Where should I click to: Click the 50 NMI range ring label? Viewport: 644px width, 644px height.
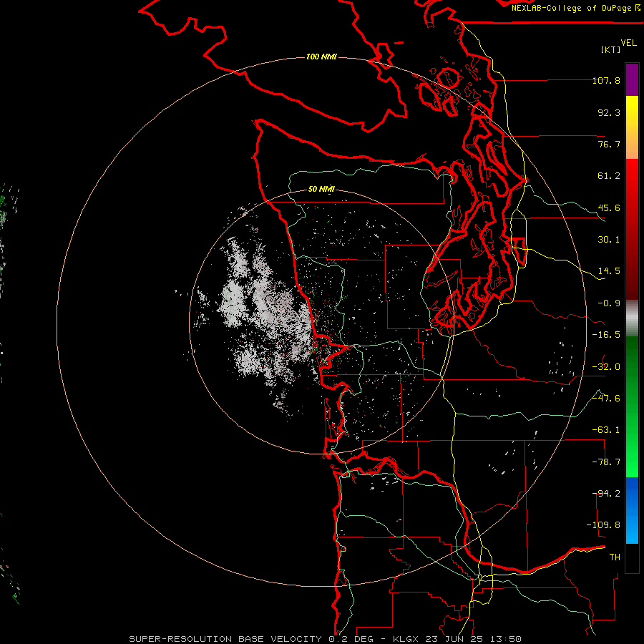[x=321, y=189]
